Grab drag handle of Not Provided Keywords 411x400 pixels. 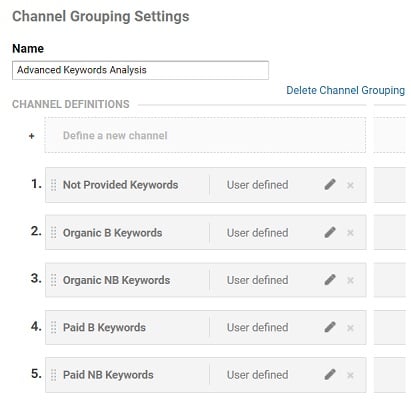tap(53, 185)
